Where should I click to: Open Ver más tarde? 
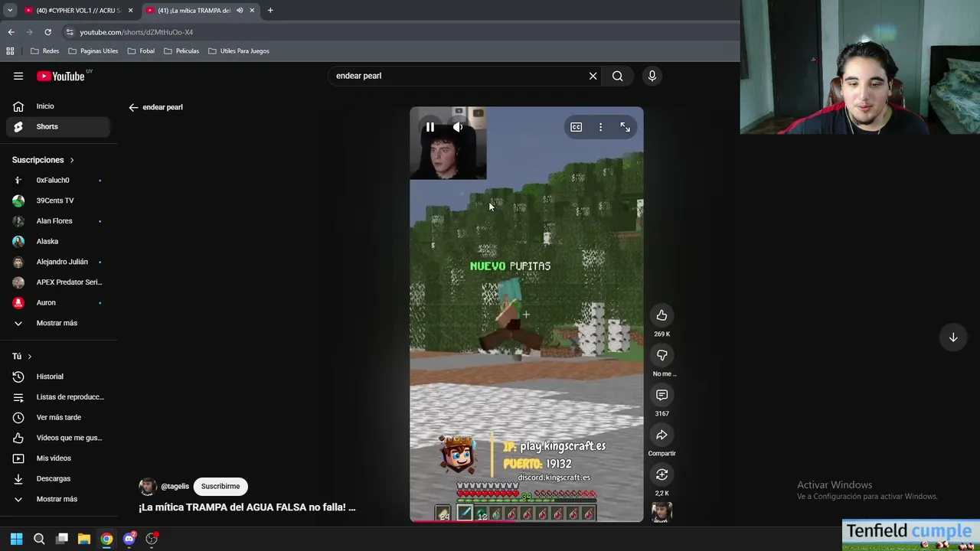point(59,417)
